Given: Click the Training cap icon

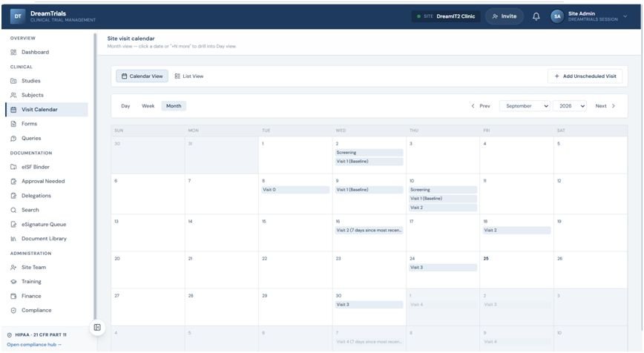Looking at the screenshot, I should click(x=13, y=282).
